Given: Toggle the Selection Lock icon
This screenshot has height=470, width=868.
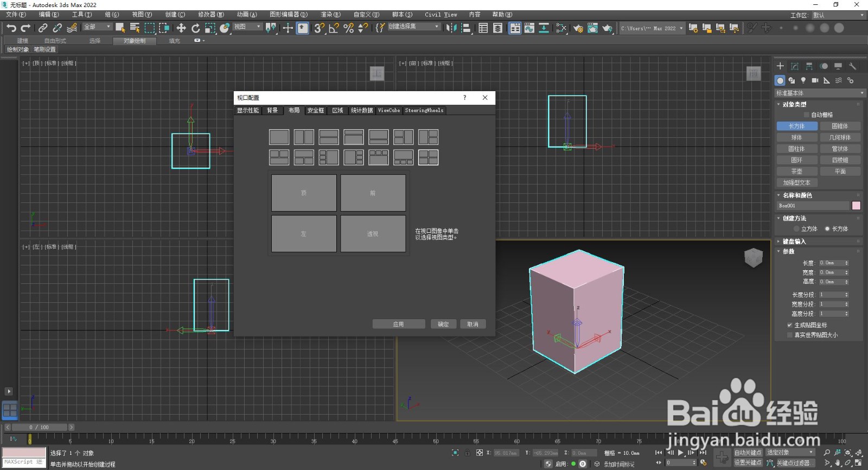Looking at the screenshot, I should coord(468,453).
